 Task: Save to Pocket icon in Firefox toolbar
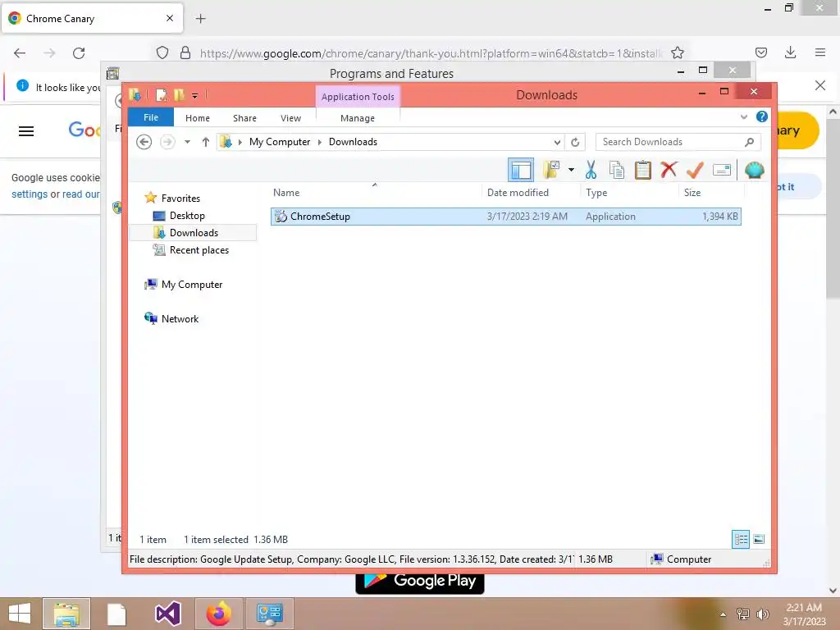[760, 52]
